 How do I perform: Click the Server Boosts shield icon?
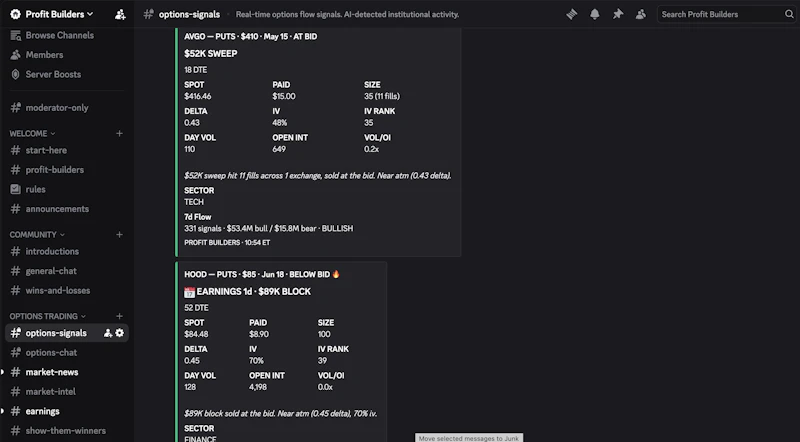point(16,74)
